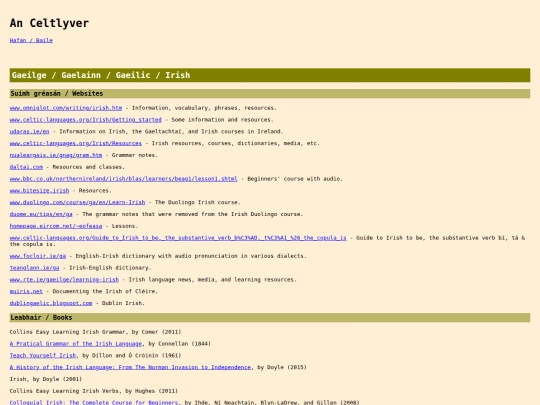
Task: Visit celtic-languages.org Irish Getting started link
Action: (x=85, y=120)
